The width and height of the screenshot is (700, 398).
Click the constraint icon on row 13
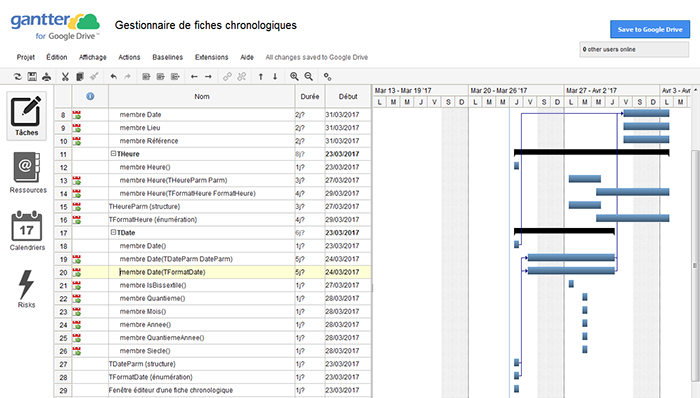coord(77,180)
